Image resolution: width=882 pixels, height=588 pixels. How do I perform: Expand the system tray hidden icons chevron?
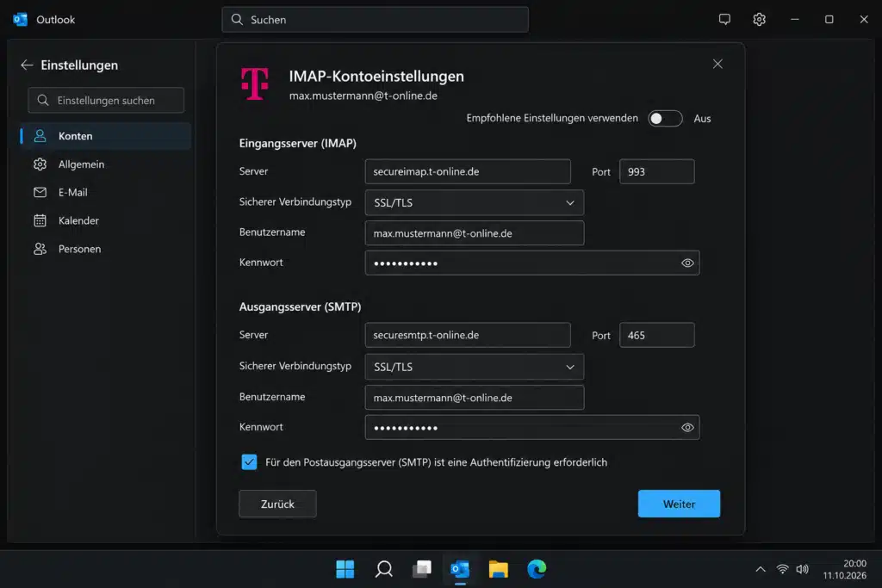click(x=761, y=569)
